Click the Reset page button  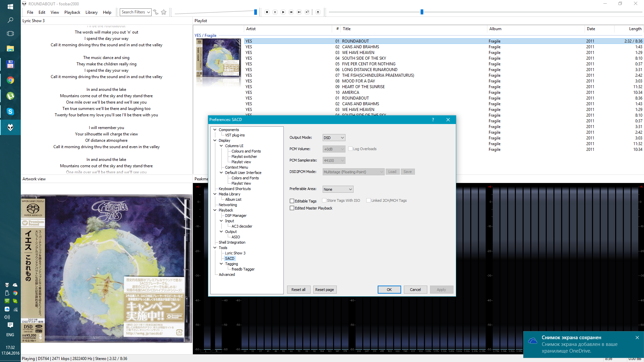point(324,290)
